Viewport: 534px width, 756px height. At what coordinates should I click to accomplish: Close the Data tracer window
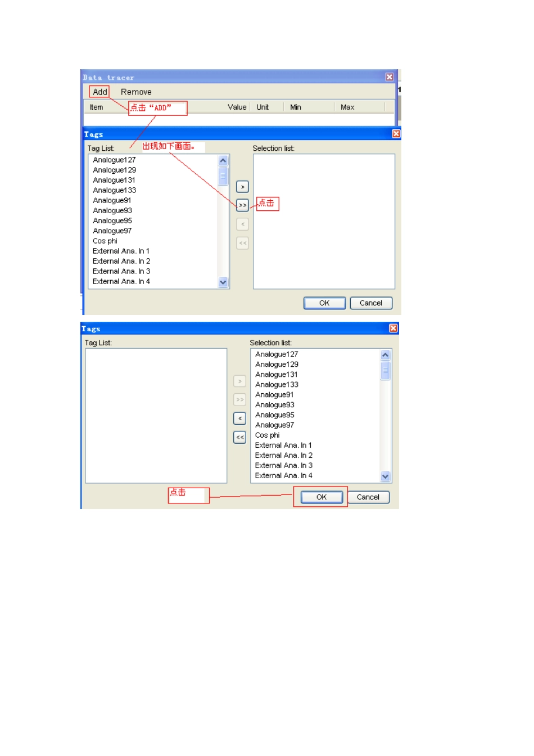[390, 77]
